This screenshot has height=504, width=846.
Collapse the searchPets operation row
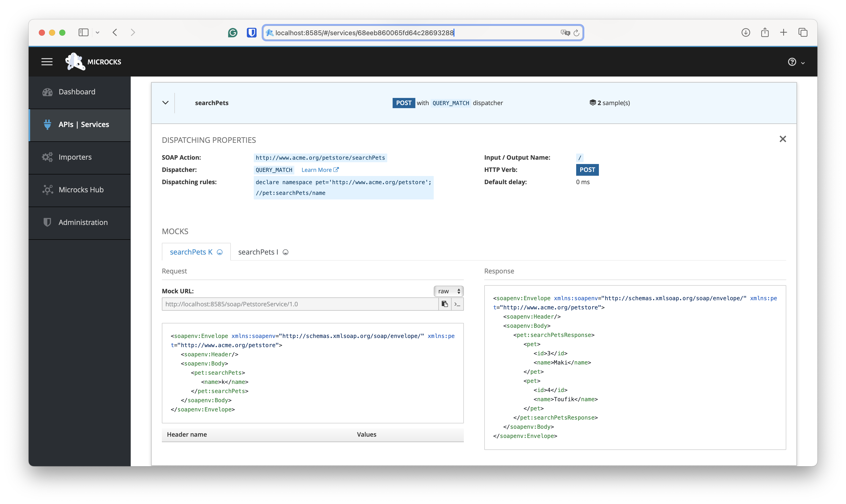[x=165, y=103]
